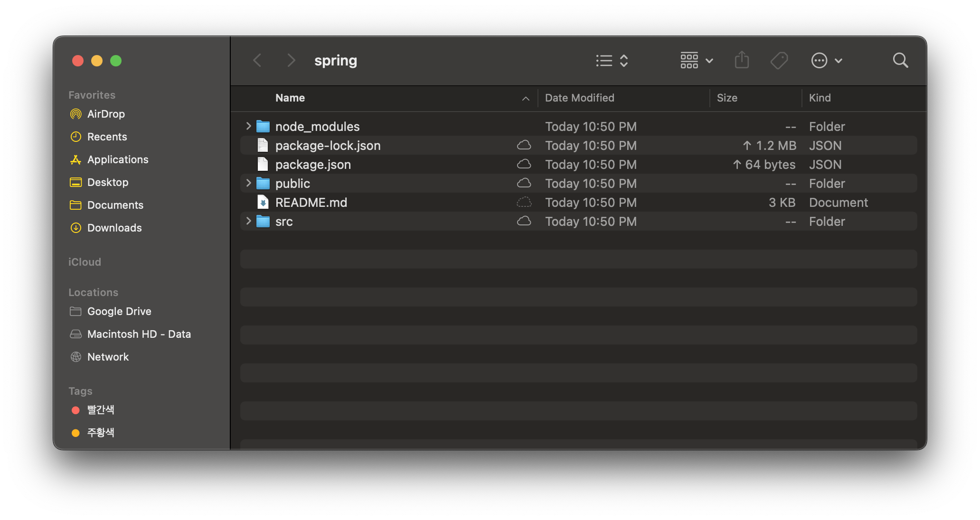Click the dotted cloud icon beside README.md
The height and width of the screenshot is (520, 980).
(524, 203)
